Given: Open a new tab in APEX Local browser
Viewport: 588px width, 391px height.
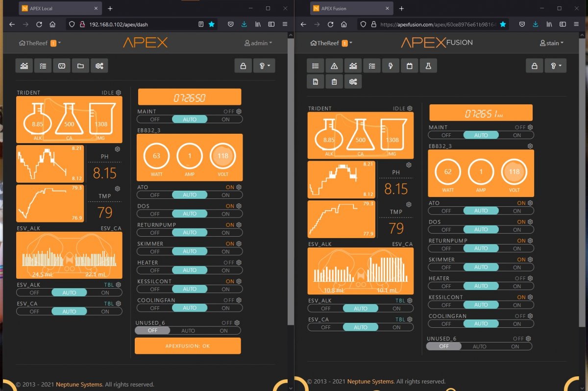Looking at the screenshot, I should pos(110,8).
